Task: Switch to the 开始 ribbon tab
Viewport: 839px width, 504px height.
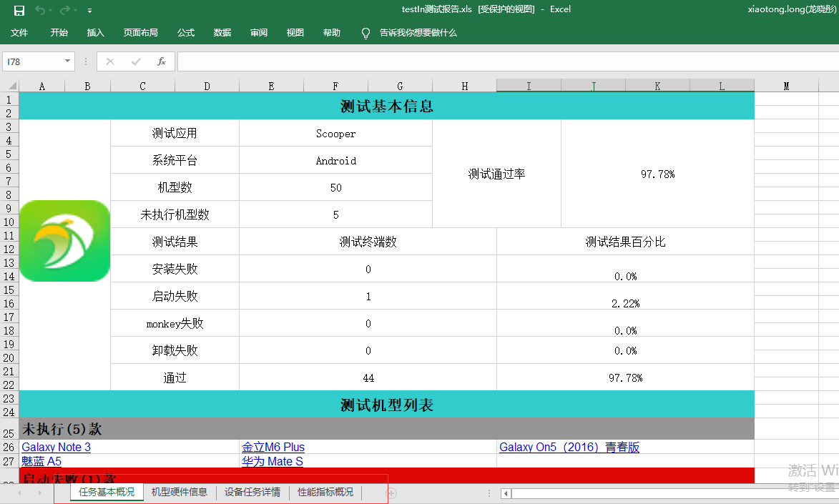Action: tap(59, 33)
